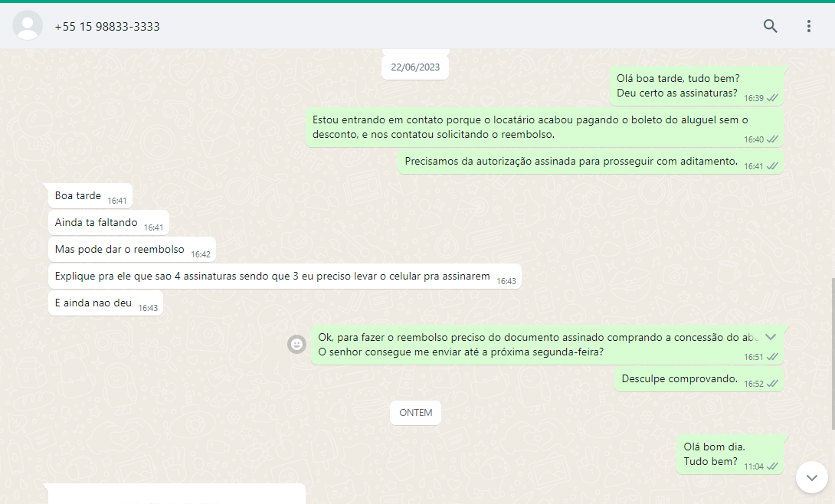Click the 22/06/2023 date chip

[x=415, y=67]
